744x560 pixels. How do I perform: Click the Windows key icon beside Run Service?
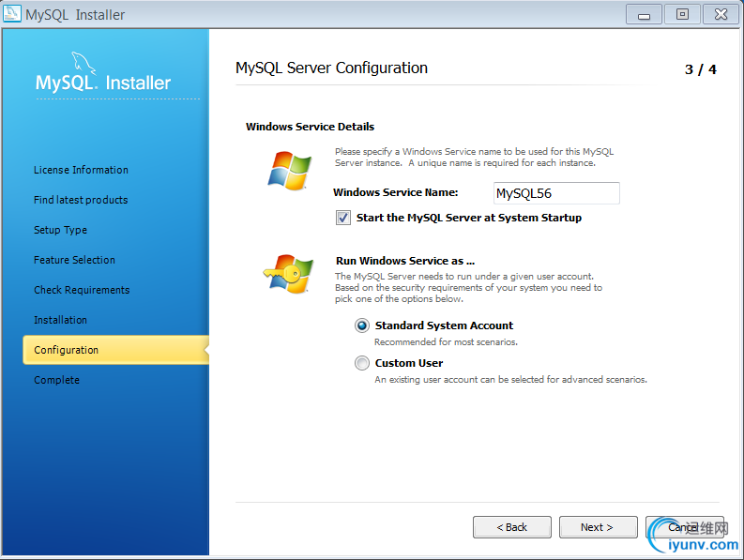point(288,274)
